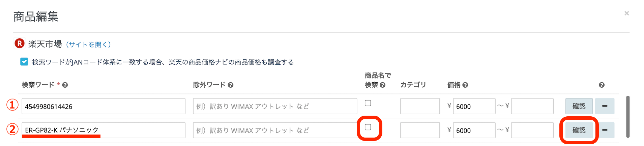Enable 商品名で検索 for the first row
Screen dimensions: 644x146
click(x=368, y=103)
